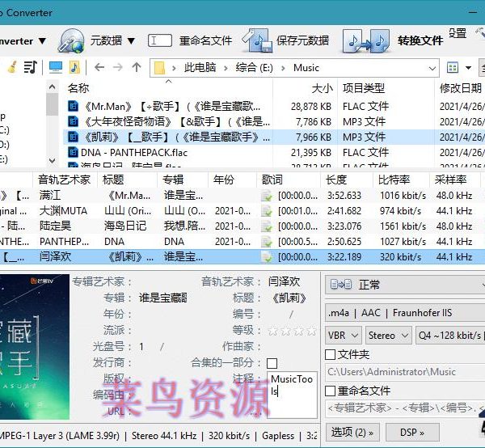Go up one folder with up arrow
This screenshot has width=485, height=448.
coord(137,67)
